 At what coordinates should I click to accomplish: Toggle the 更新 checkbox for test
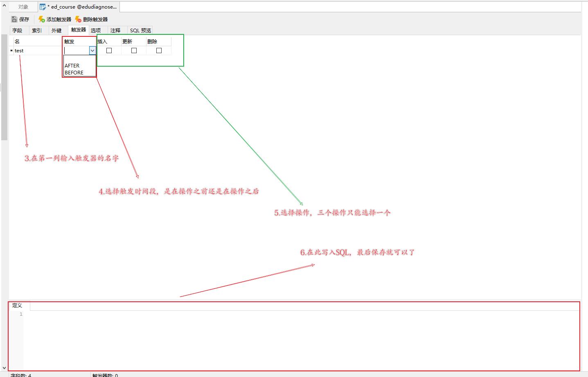[x=134, y=51]
